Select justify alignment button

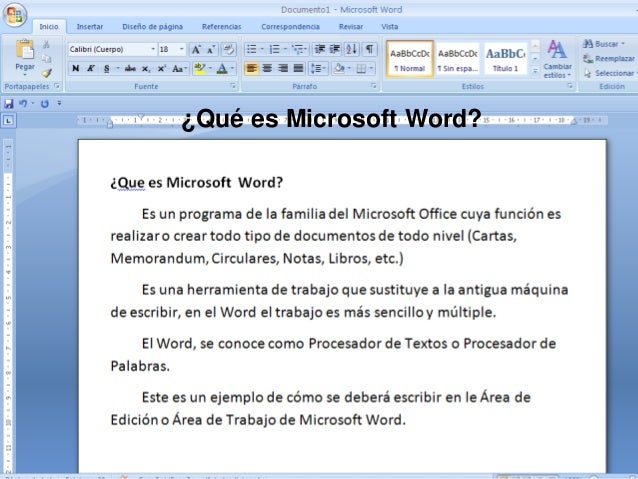[x=298, y=68]
